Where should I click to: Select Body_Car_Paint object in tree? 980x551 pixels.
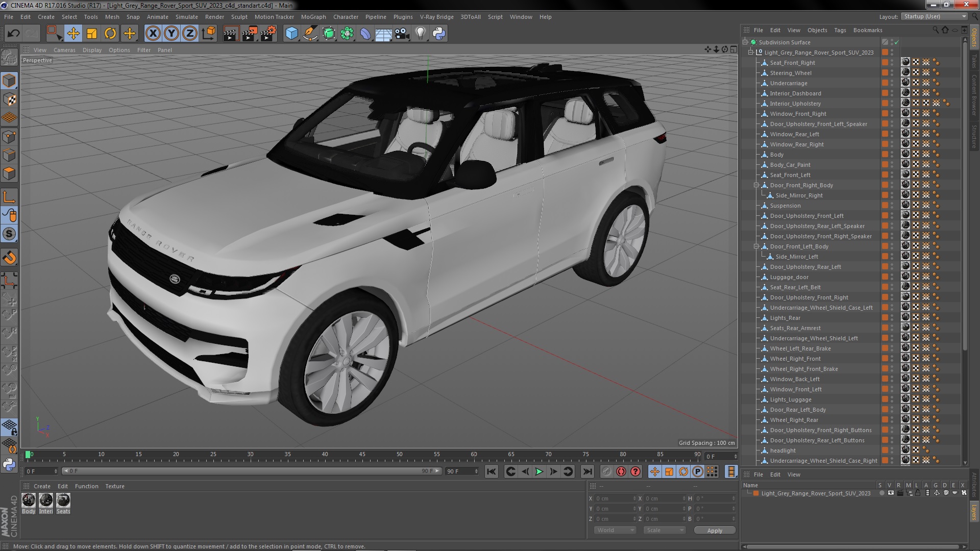click(790, 165)
